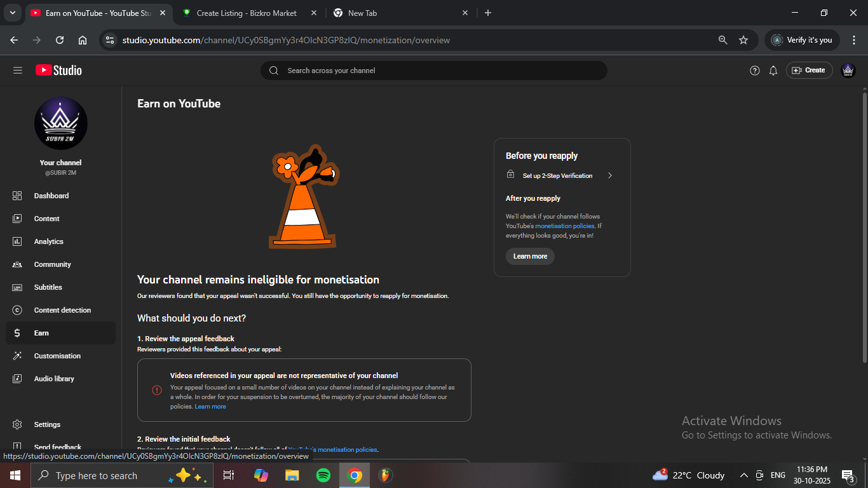Click the Create button
The width and height of the screenshot is (868, 488).
point(809,71)
